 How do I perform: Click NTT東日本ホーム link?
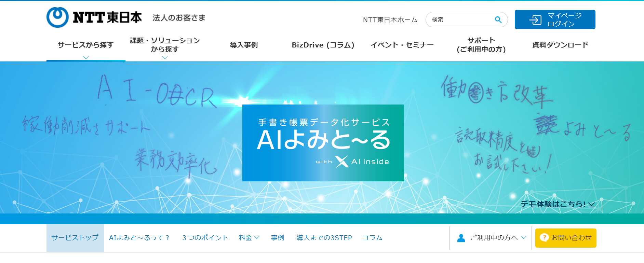pos(390,20)
